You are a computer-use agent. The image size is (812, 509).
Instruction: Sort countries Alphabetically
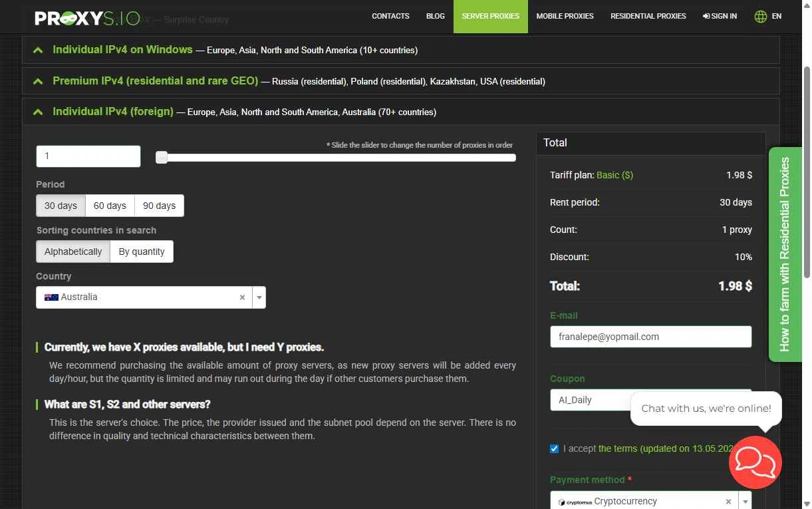pos(73,252)
